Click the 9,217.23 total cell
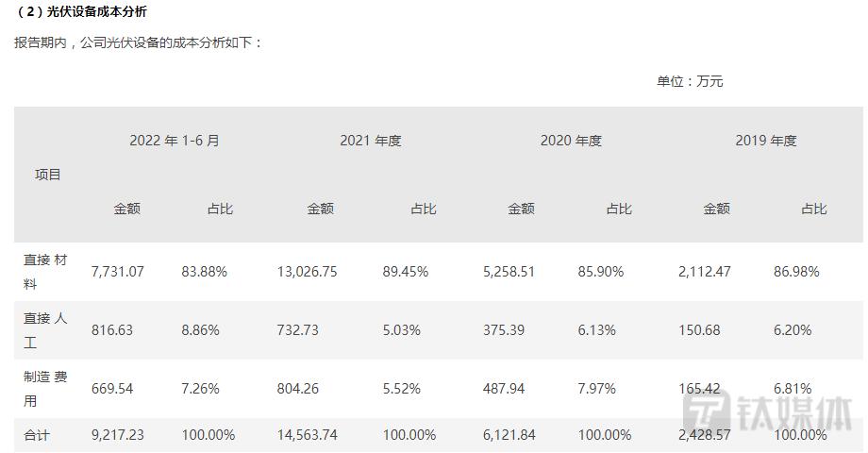 pos(117,435)
